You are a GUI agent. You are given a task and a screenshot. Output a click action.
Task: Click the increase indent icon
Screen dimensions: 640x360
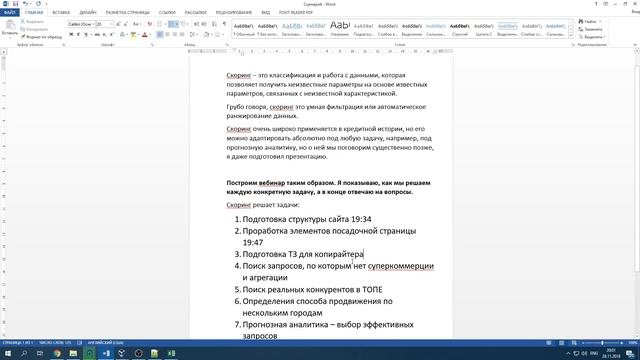[204, 24]
